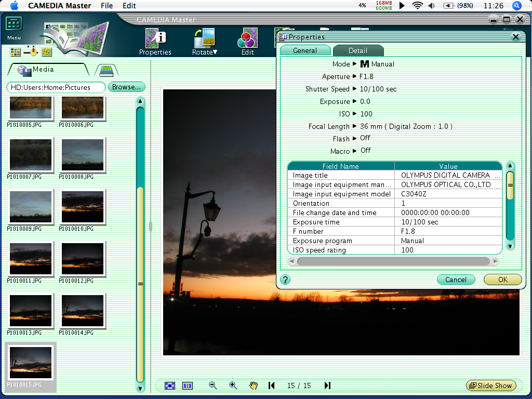Click Cancel in Properties dialog
The width and height of the screenshot is (532, 399).
(456, 280)
